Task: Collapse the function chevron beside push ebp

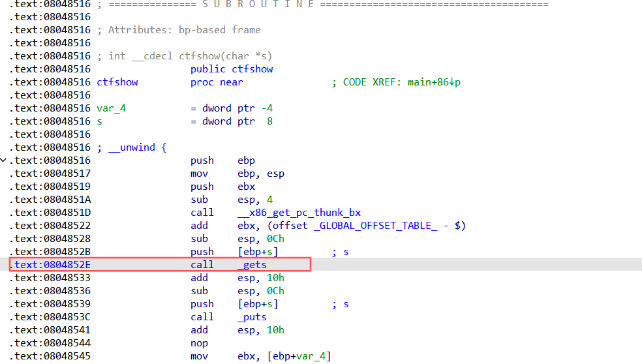Action: tap(4, 160)
